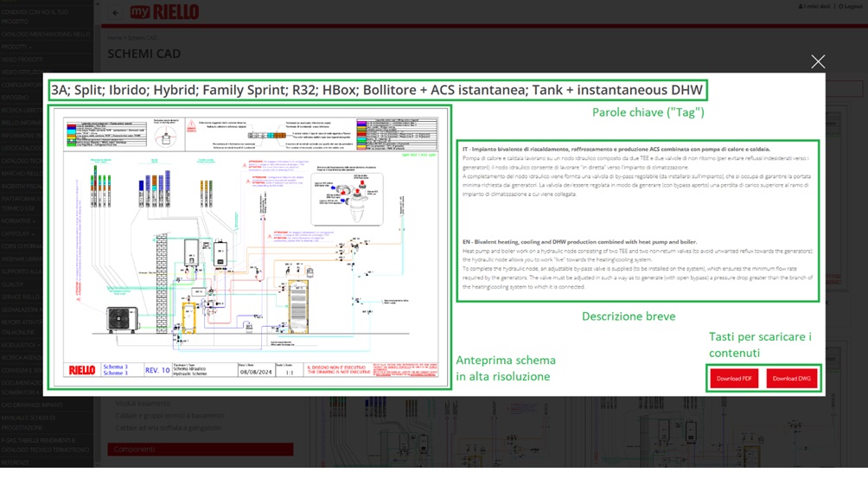The height and width of the screenshot is (485, 868).
Task: Click the Home breadcrumb link
Action: 114,38
